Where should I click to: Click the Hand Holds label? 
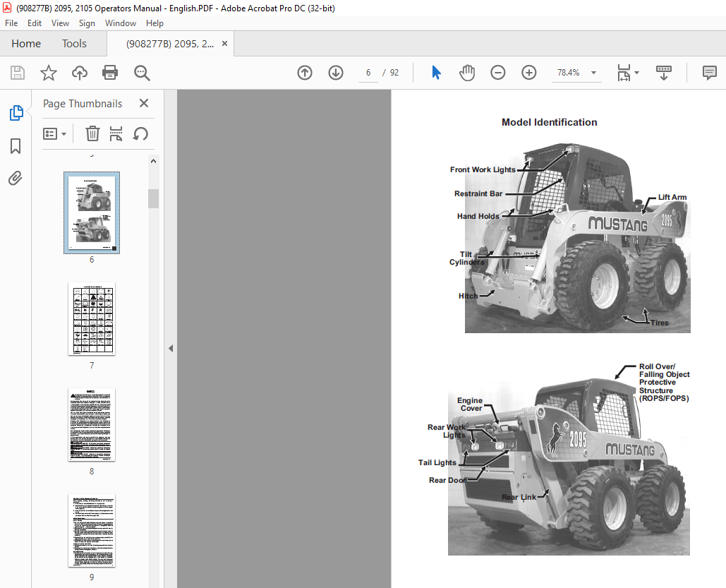click(478, 216)
